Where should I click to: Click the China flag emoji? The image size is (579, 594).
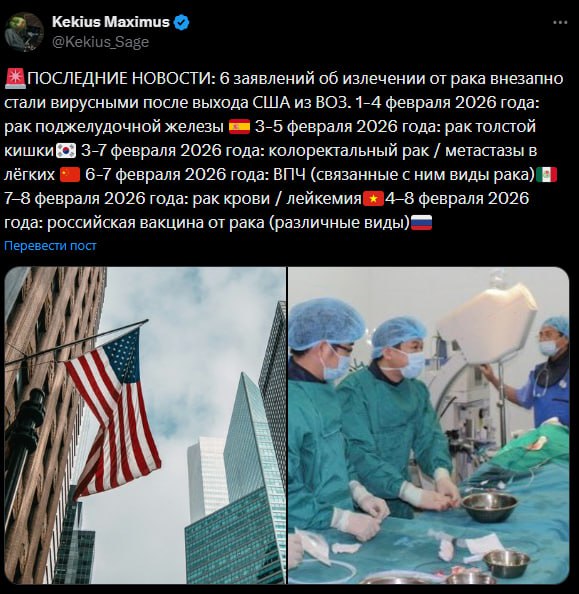70,175
